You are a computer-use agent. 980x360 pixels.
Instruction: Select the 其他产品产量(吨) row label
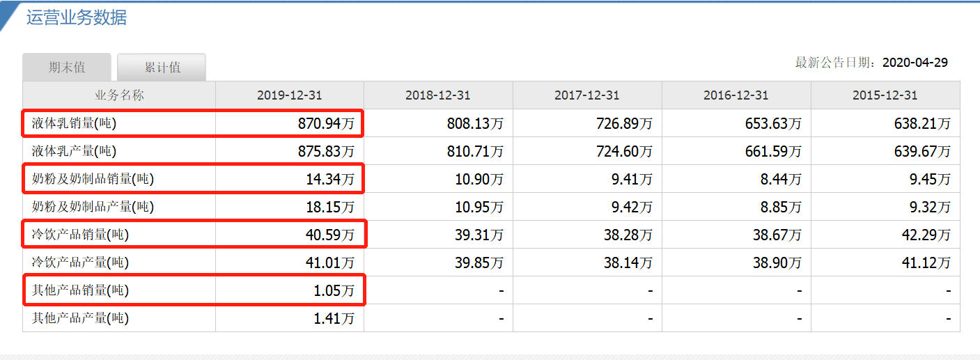80,318
